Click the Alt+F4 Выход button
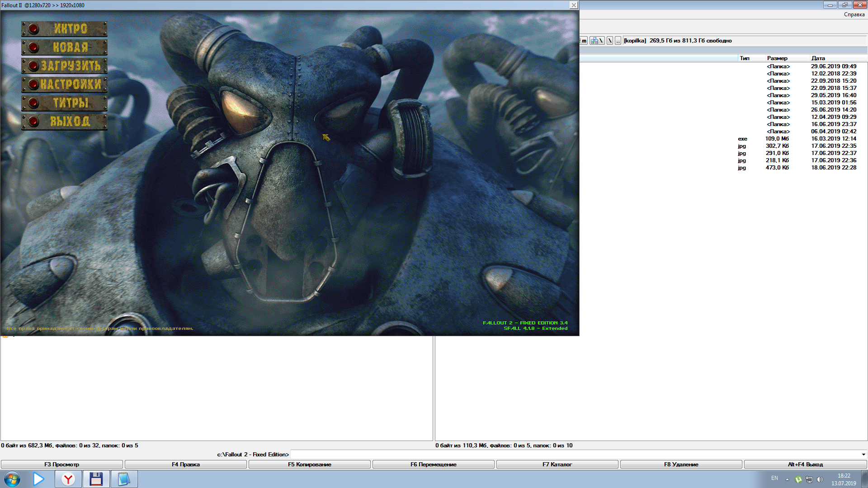This screenshot has width=868, height=488. (806, 465)
